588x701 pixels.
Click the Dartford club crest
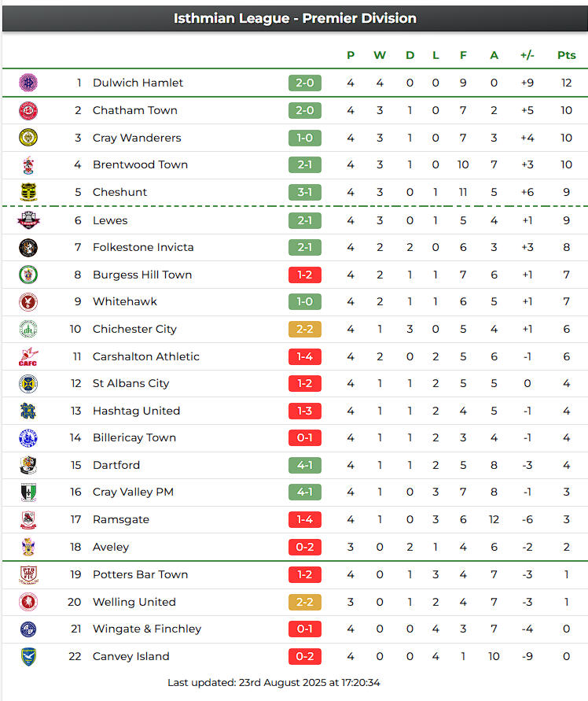coord(28,465)
